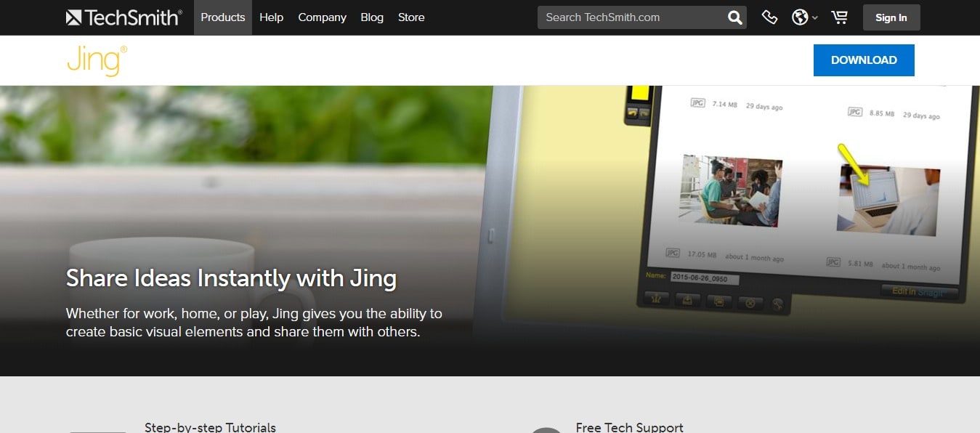This screenshot has width=980, height=433.
Task: Open the shopping cart icon
Action: pos(840,17)
